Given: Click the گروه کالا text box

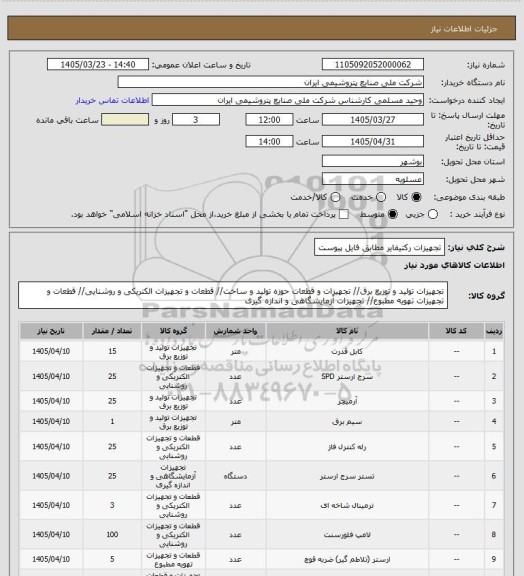Looking at the screenshot, I should pyautogui.click(x=233, y=296).
